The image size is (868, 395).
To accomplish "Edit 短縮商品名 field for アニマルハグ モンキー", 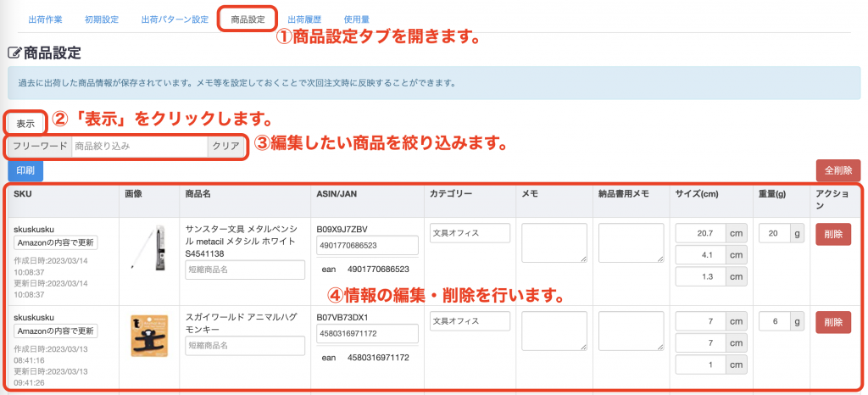I will click(245, 346).
